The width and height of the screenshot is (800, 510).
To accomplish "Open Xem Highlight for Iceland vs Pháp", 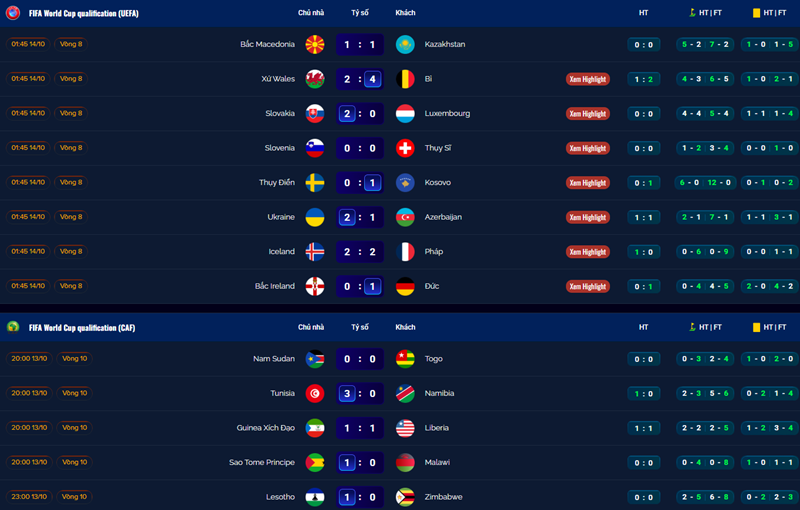I will click(x=588, y=252).
